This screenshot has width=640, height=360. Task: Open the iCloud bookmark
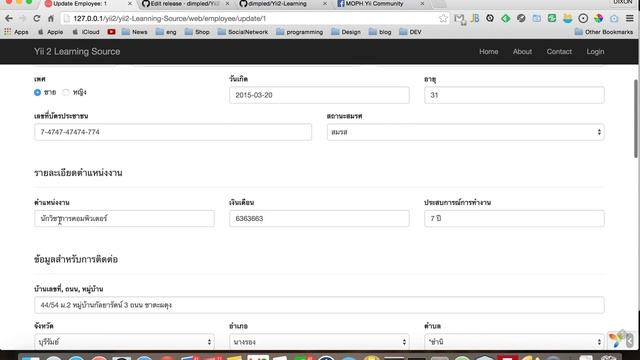click(86, 32)
